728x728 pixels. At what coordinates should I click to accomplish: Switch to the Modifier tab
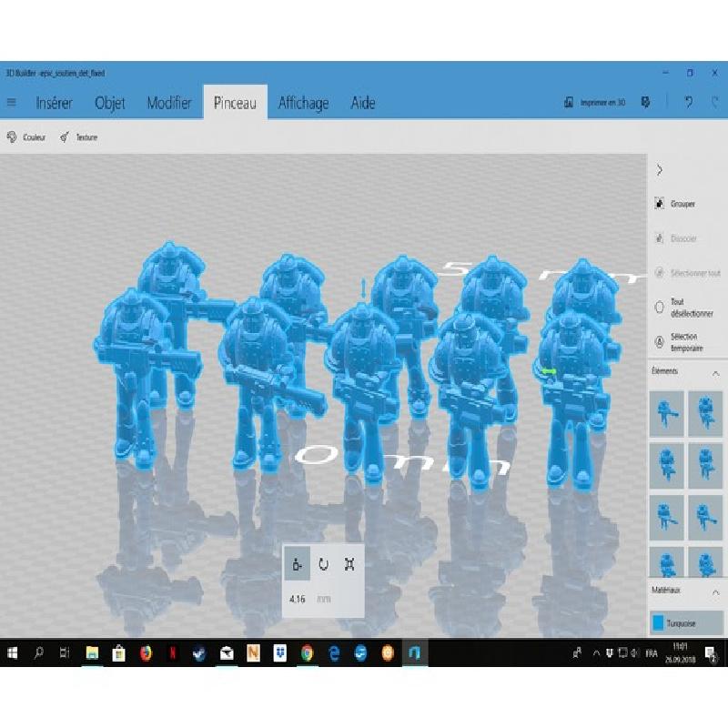pyautogui.click(x=169, y=103)
